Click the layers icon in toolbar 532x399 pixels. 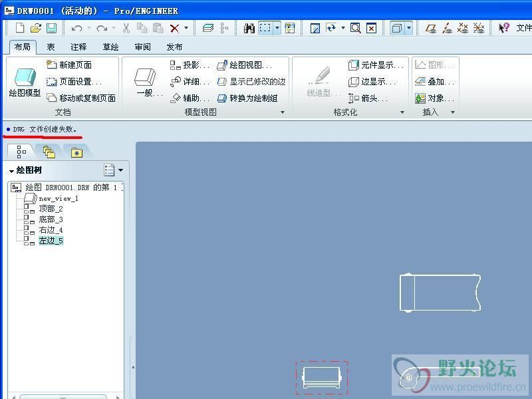pos(207,28)
